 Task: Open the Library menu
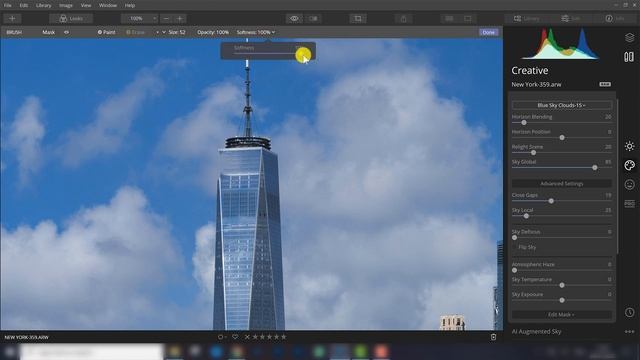43,5
